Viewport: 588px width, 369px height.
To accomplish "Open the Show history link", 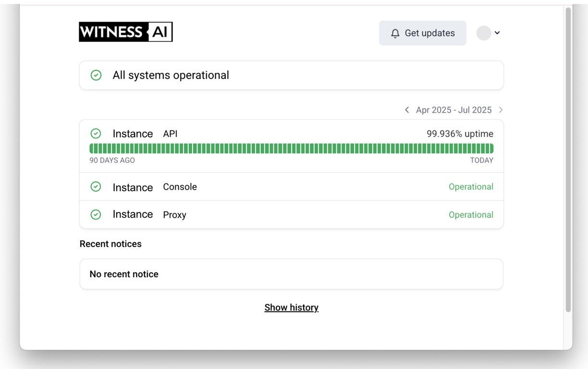I will [291, 307].
